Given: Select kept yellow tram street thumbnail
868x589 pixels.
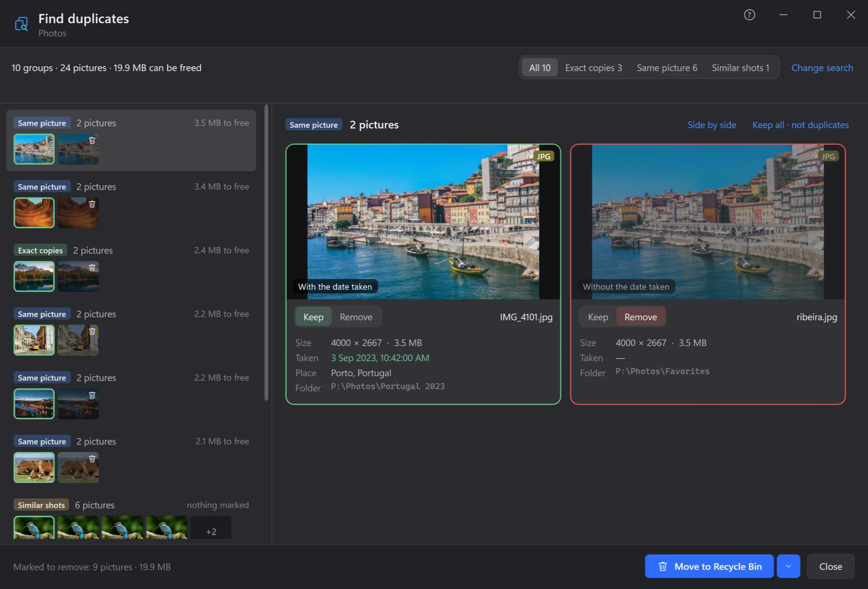Looking at the screenshot, I should (x=34, y=340).
